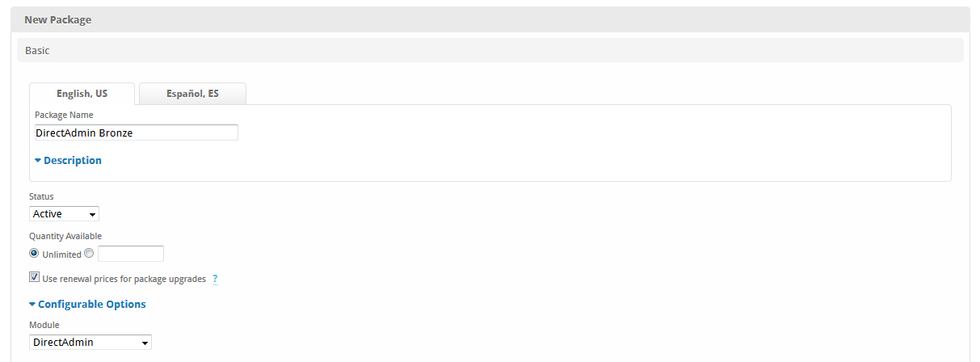The width and height of the screenshot is (980, 362).
Task: Focus the quantity amount input box
Action: [x=130, y=254]
